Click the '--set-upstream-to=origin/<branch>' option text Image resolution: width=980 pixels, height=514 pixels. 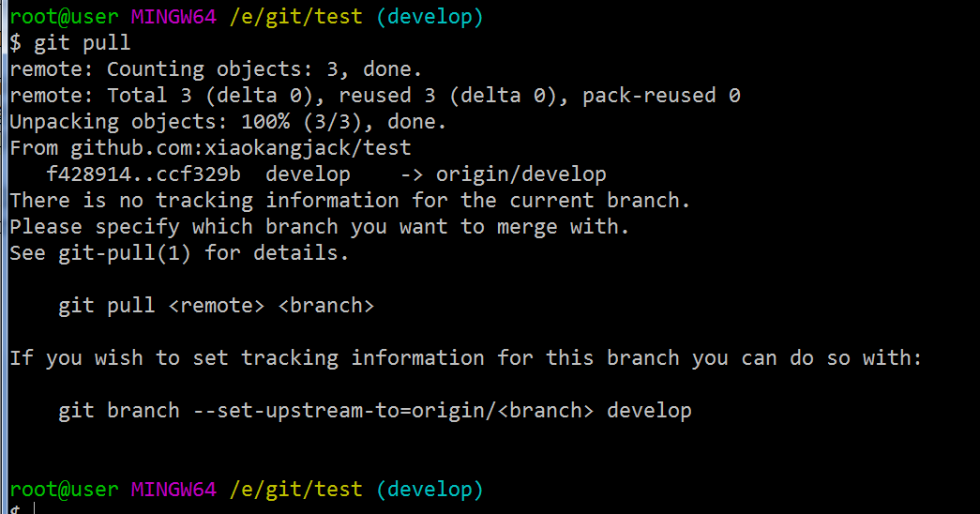tap(393, 411)
